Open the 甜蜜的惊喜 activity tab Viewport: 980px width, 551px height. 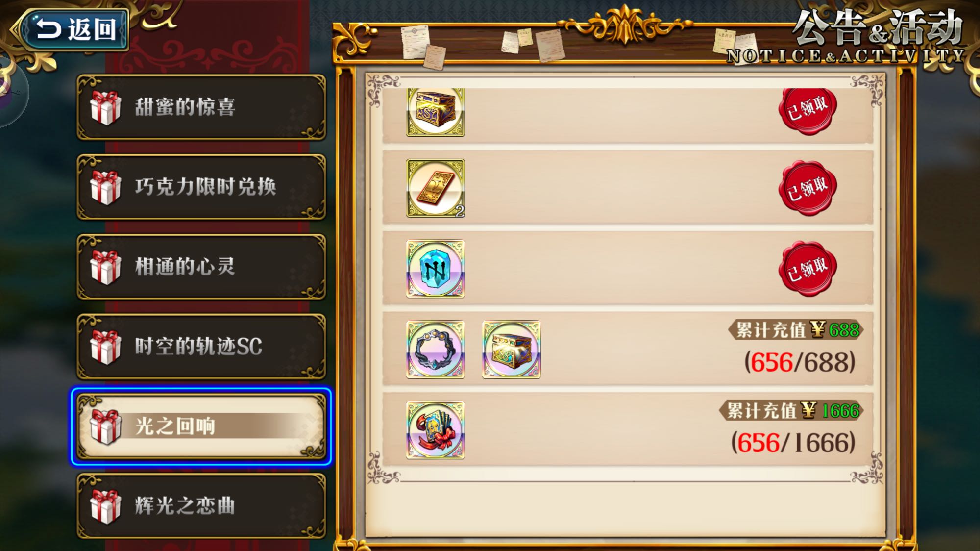[201, 107]
